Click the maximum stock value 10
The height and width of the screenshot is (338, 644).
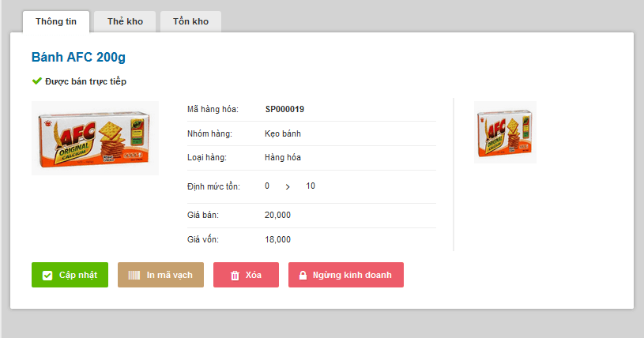pos(311,186)
